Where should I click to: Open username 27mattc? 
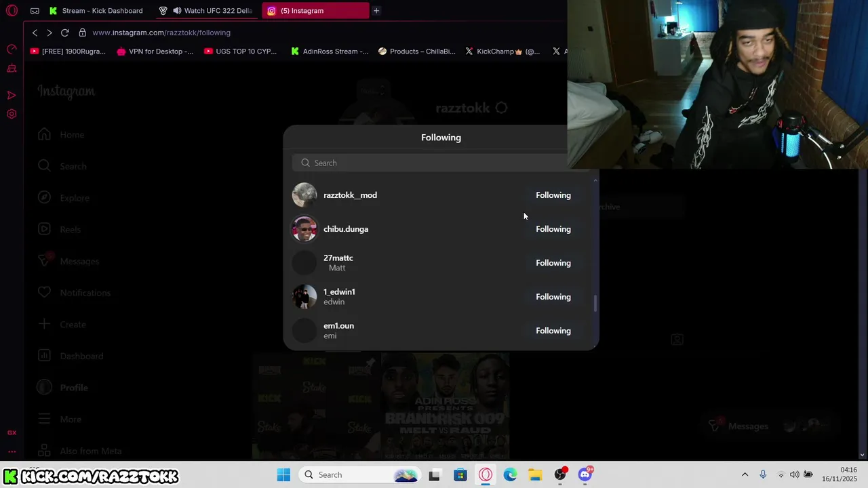pyautogui.click(x=338, y=258)
